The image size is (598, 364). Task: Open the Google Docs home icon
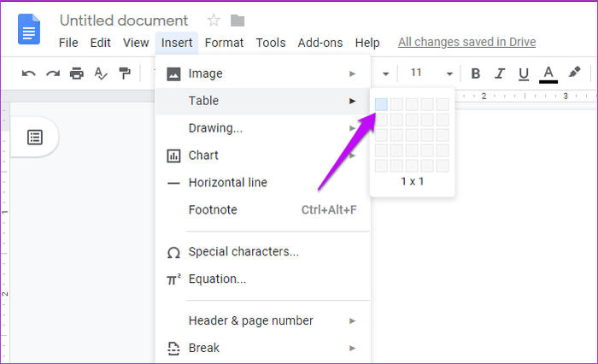point(29,29)
